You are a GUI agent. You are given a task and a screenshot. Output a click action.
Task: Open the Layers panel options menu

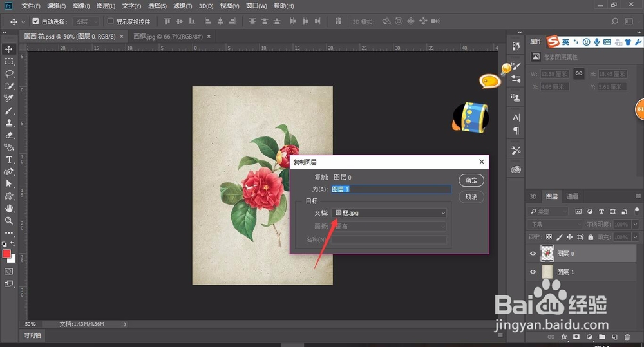click(638, 196)
